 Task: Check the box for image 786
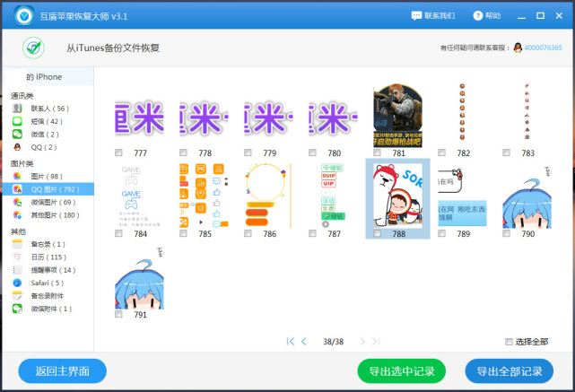pos(248,233)
